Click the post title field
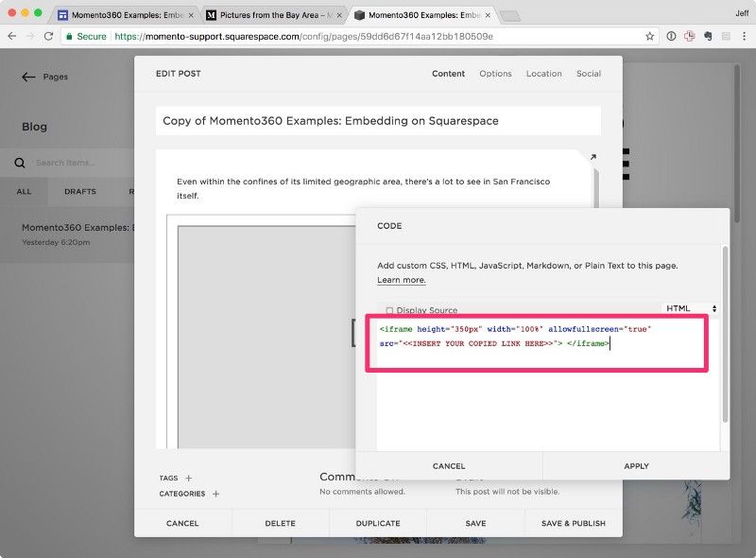The image size is (756, 558). tap(379, 121)
